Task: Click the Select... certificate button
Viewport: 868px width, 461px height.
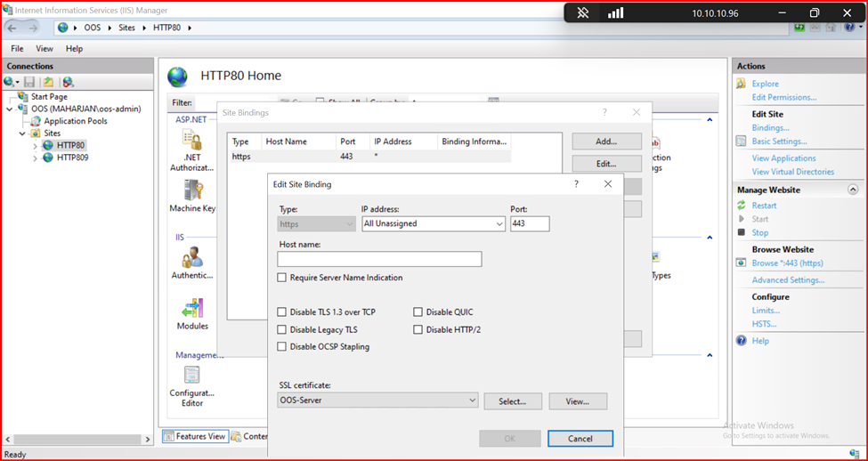Action: [x=512, y=401]
